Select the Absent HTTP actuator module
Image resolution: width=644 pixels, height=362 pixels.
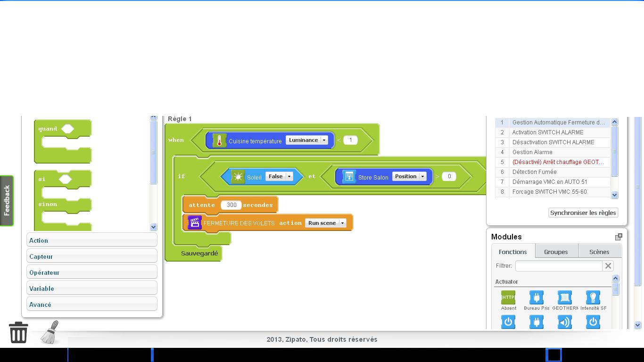pos(508,297)
